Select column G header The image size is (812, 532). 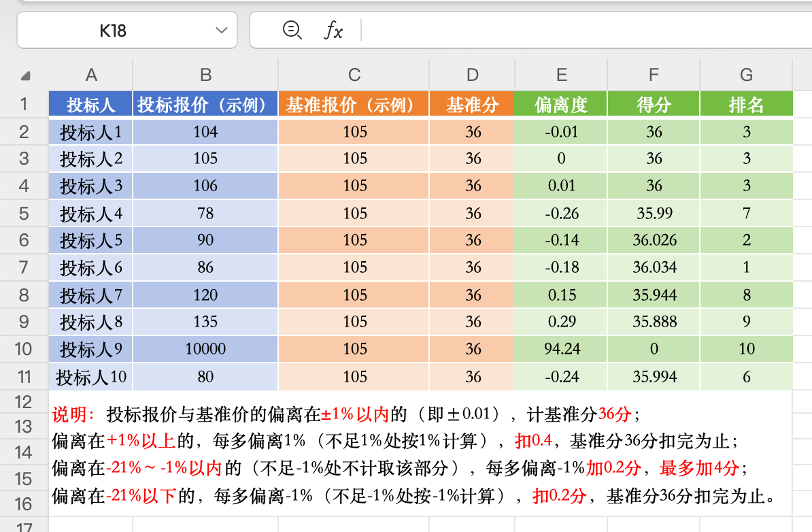746,75
